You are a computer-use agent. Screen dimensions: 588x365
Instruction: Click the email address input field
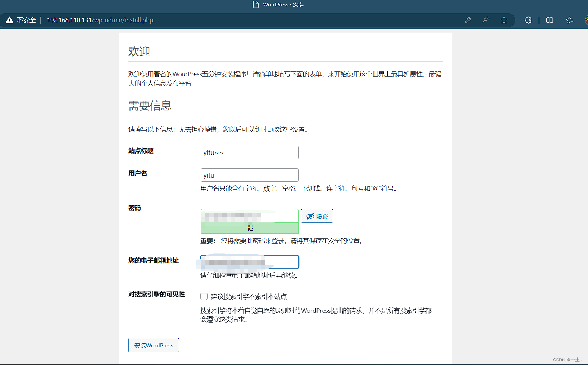250,262
